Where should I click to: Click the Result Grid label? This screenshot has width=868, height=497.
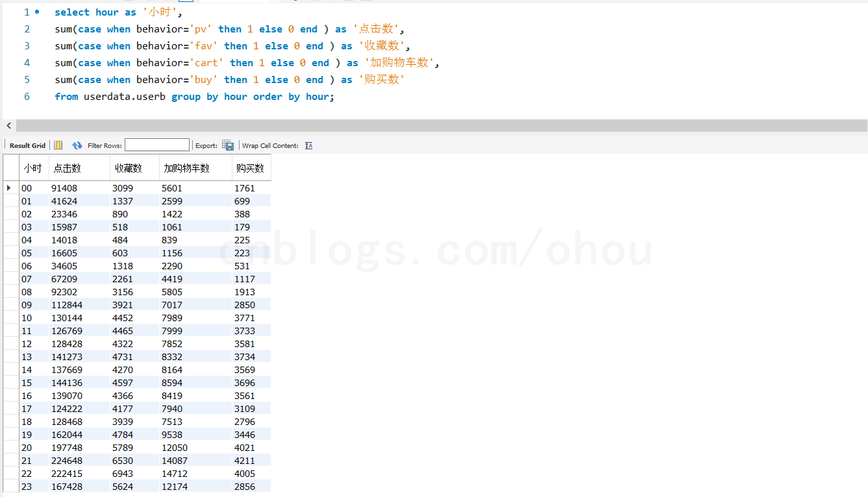click(27, 145)
